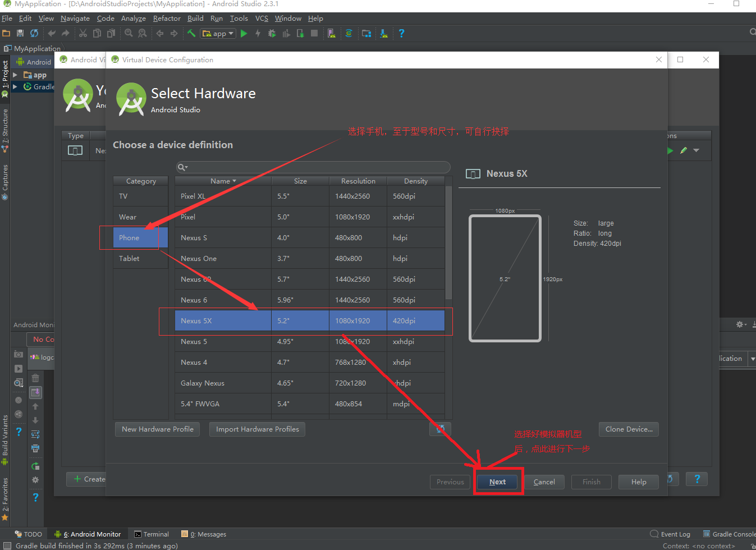Sort devices by Density column header
The width and height of the screenshot is (756, 550).
pos(416,181)
